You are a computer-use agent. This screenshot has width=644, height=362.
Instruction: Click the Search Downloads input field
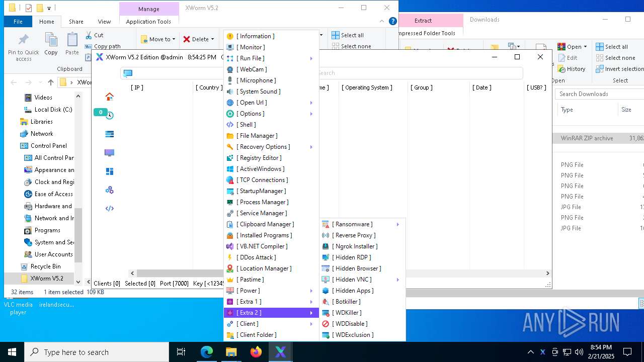click(x=599, y=94)
